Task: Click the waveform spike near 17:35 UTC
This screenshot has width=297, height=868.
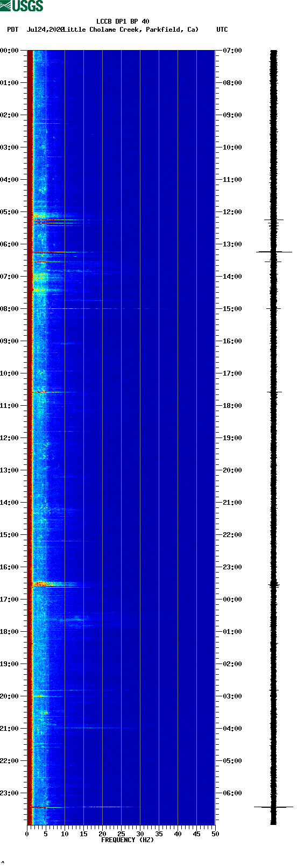Action: (274, 392)
